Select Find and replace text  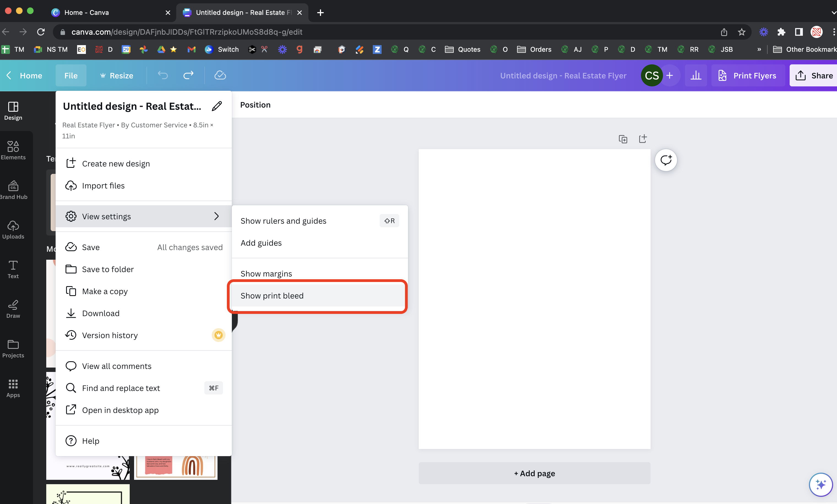click(144, 388)
